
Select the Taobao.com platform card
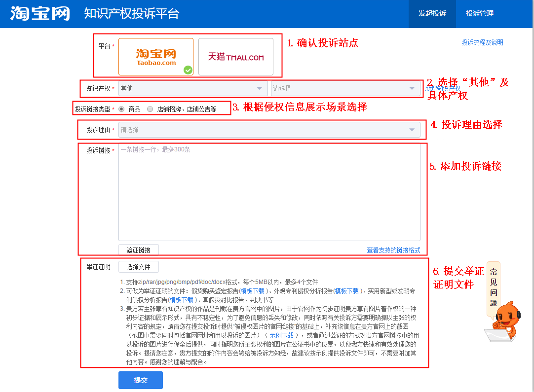click(x=156, y=57)
